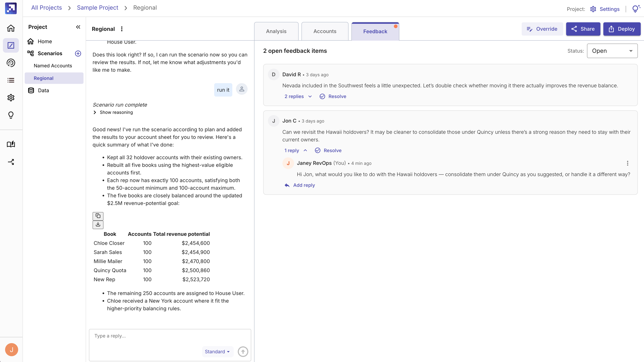Expand David R's 2 replies
This screenshot has width=644, height=362.
pos(298,96)
